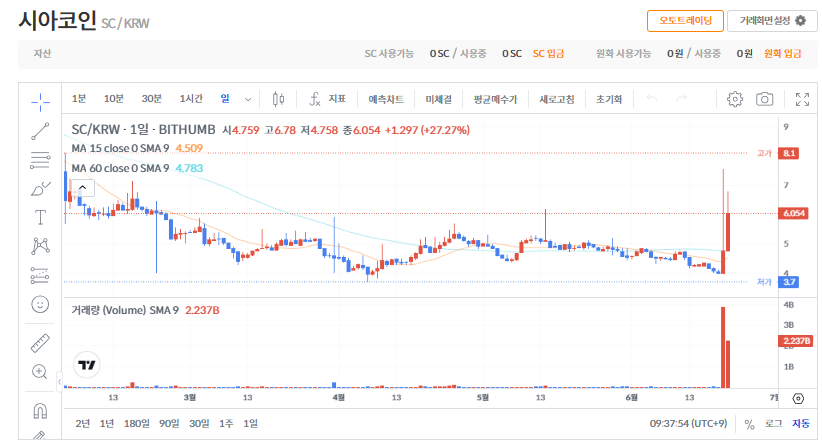This screenshot has height=443, width=822.
Task: Select the crosshair cursor tool
Action: [40, 102]
